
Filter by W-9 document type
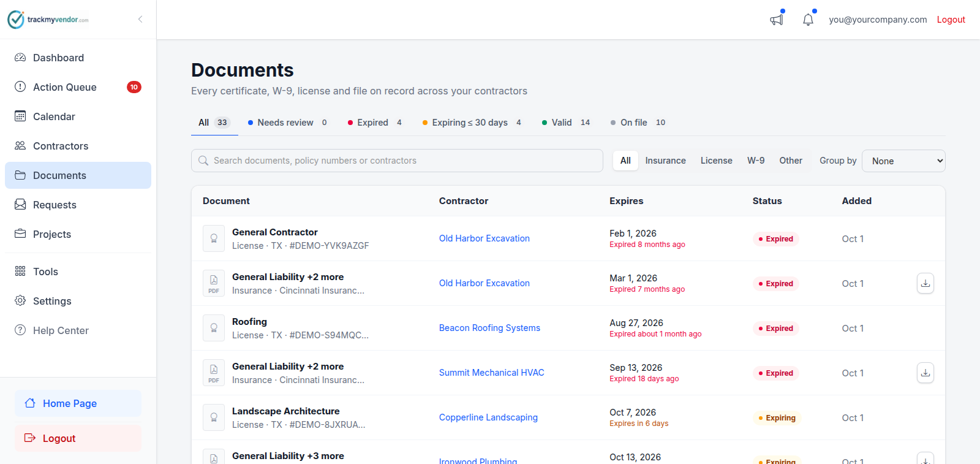756,161
